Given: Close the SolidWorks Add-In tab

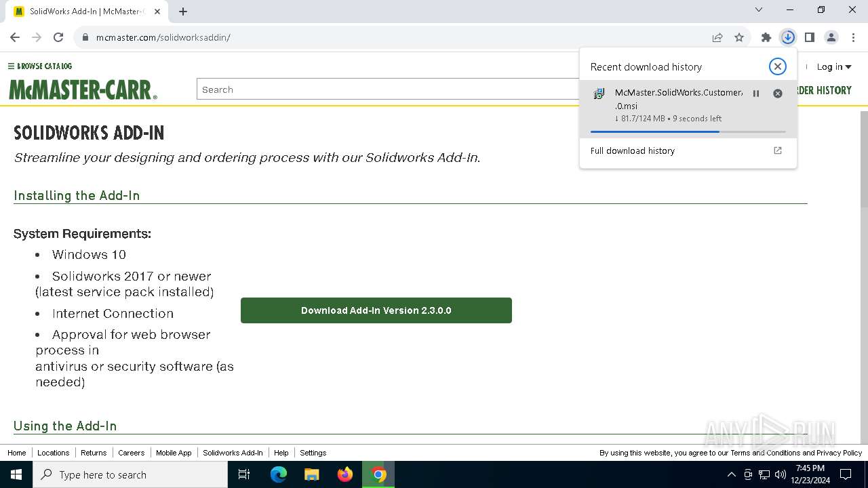Looking at the screenshot, I should 158,12.
